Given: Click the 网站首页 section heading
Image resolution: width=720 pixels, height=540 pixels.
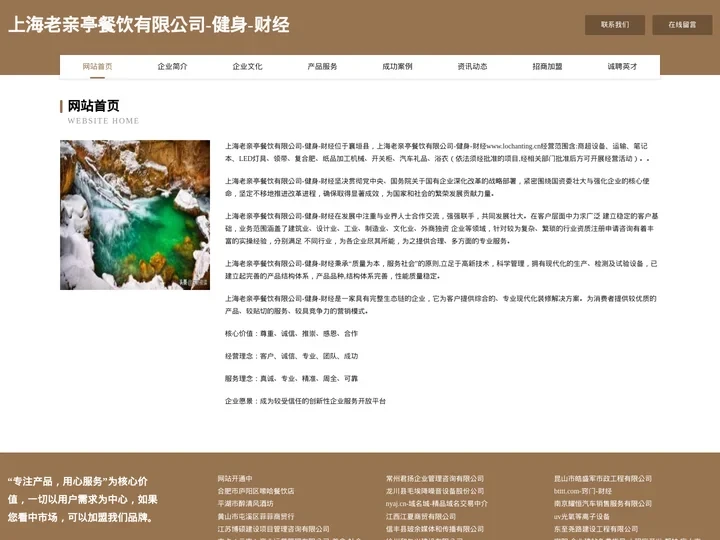Looking at the screenshot, I should point(94,106).
